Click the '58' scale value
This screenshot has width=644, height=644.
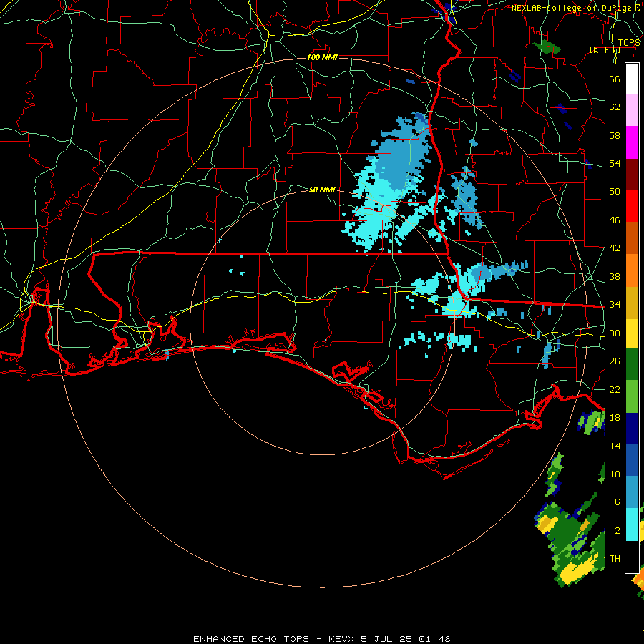pyautogui.click(x=615, y=135)
